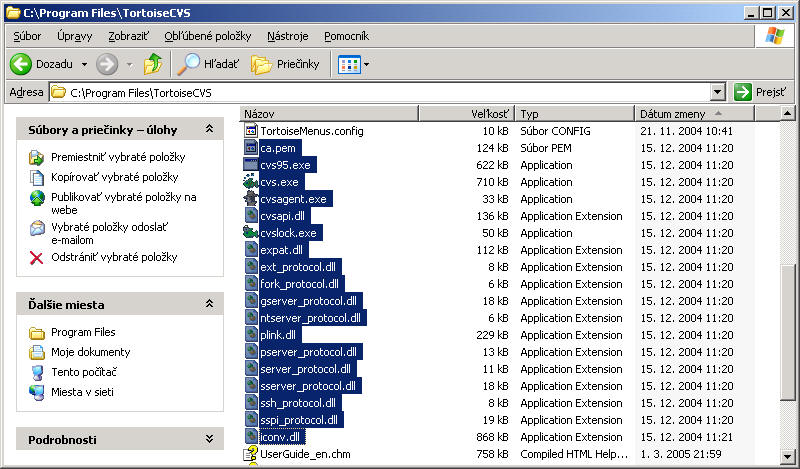Image resolution: width=800 pixels, height=469 pixels.
Task: Click the e-mail envelope task icon
Action: pos(37,228)
